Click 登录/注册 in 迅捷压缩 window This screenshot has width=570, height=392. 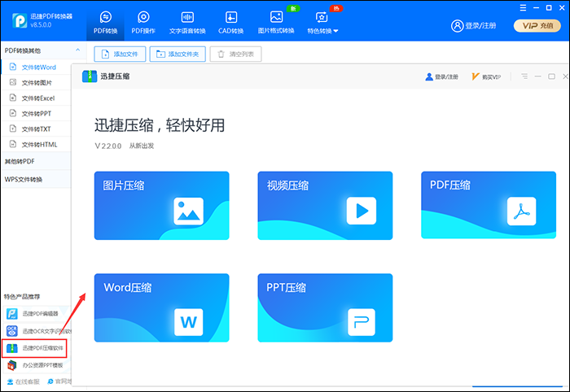(441, 76)
